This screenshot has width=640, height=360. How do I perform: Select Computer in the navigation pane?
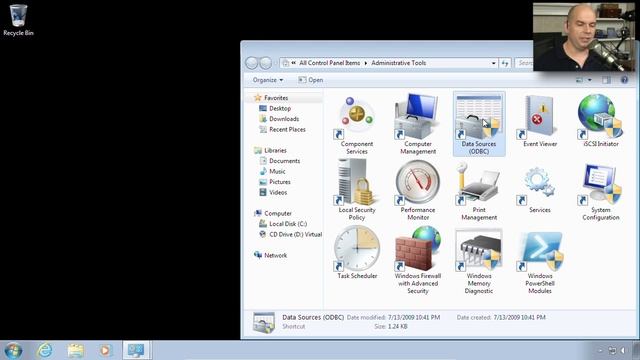(x=278, y=213)
